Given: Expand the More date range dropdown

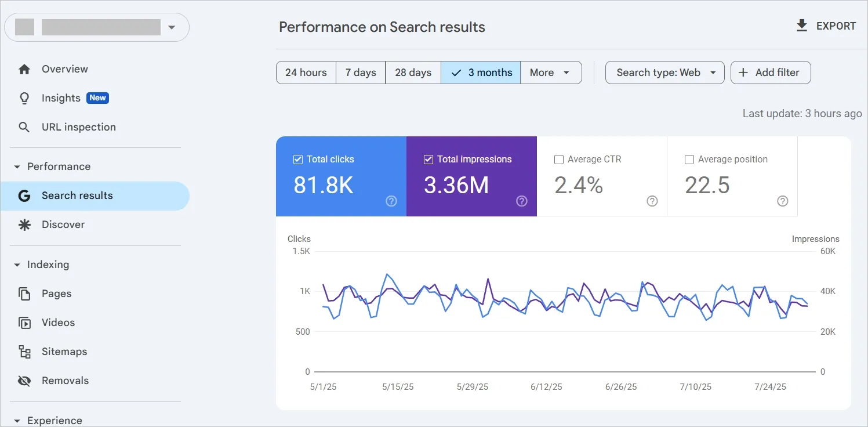Looking at the screenshot, I should [x=550, y=73].
